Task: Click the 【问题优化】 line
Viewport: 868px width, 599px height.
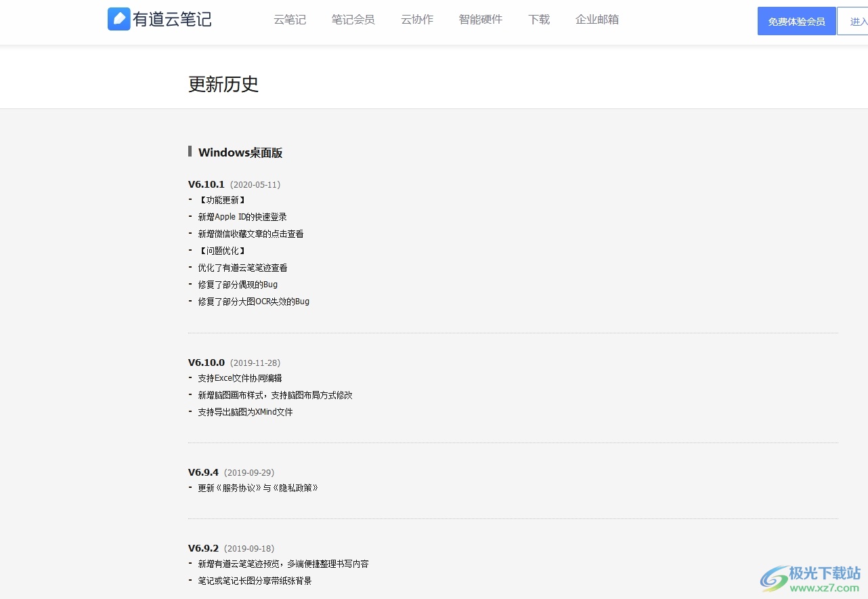Action: (x=221, y=251)
